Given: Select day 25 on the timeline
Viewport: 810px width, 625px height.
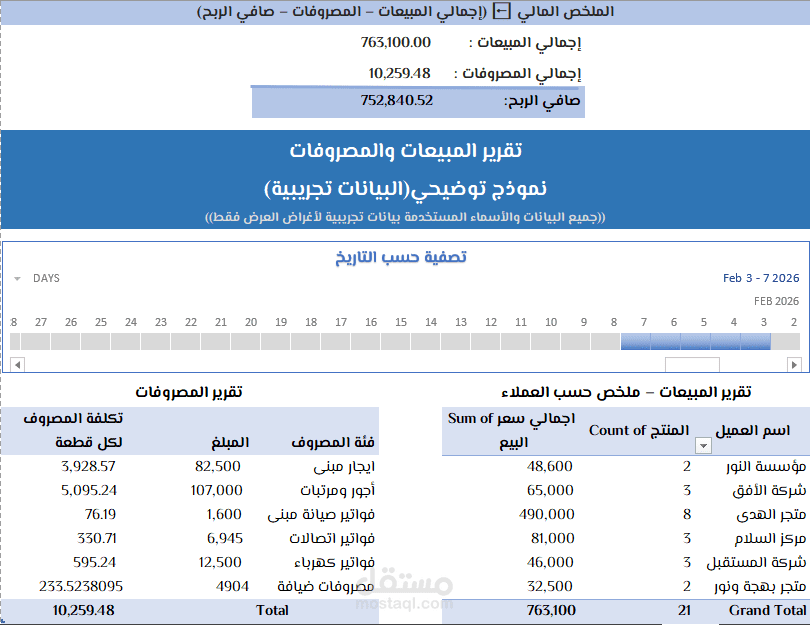Looking at the screenshot, I should (x=96, y=341).
